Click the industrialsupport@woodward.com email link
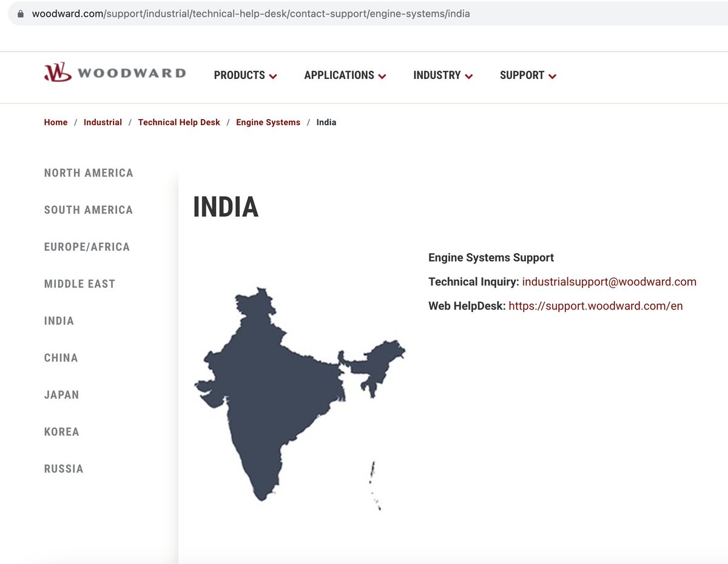The image size is (728, 564). 609,282
